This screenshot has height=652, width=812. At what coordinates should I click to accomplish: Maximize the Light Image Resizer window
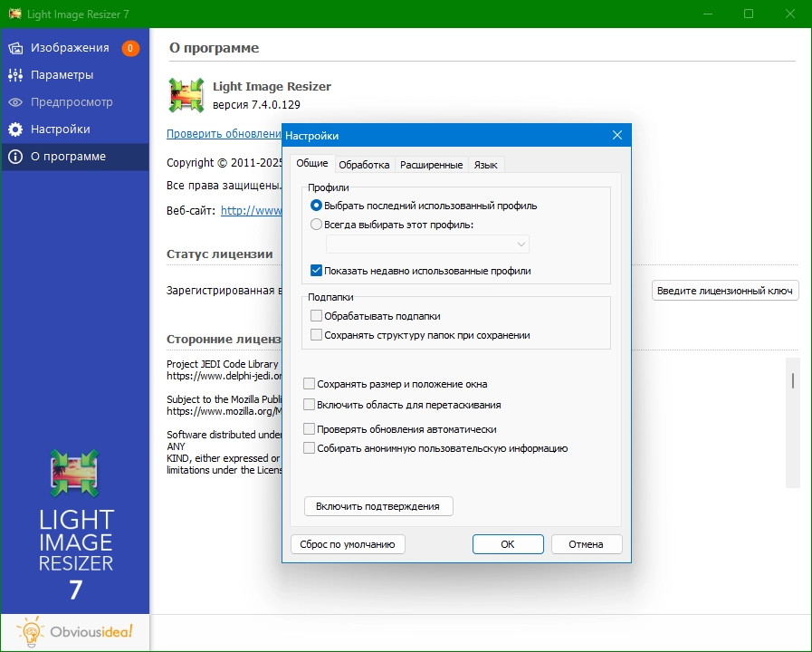coord(749,14)
